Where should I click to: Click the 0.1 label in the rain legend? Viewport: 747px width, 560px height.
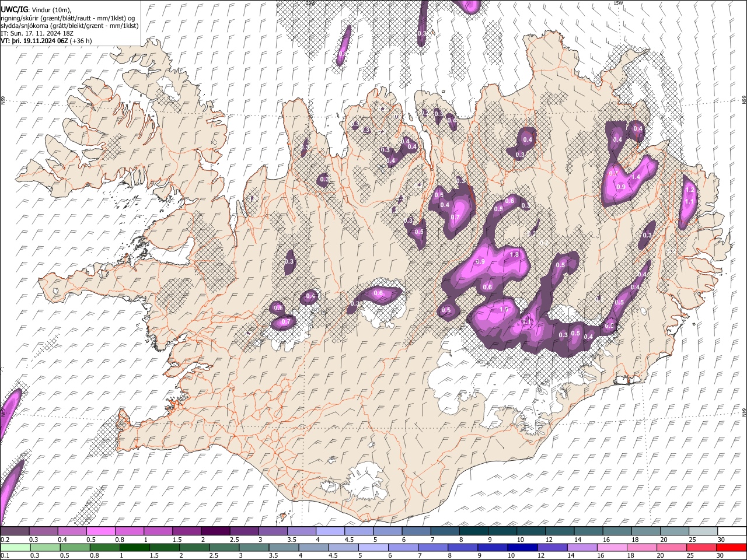tap(5, 555)
